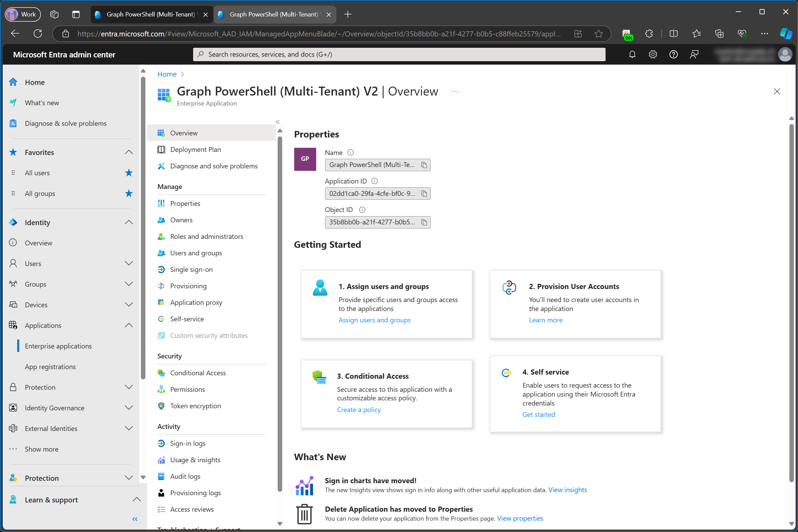Open more options ellipsis beside title
Image resolution: width=798 pixels, height=532 pixels.
click(x=455, y=91)
